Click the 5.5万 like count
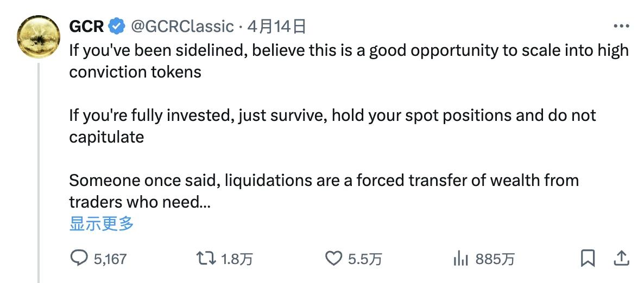This screenshot has width=644, height=283. pyautogui.click(x=364, y=259)
